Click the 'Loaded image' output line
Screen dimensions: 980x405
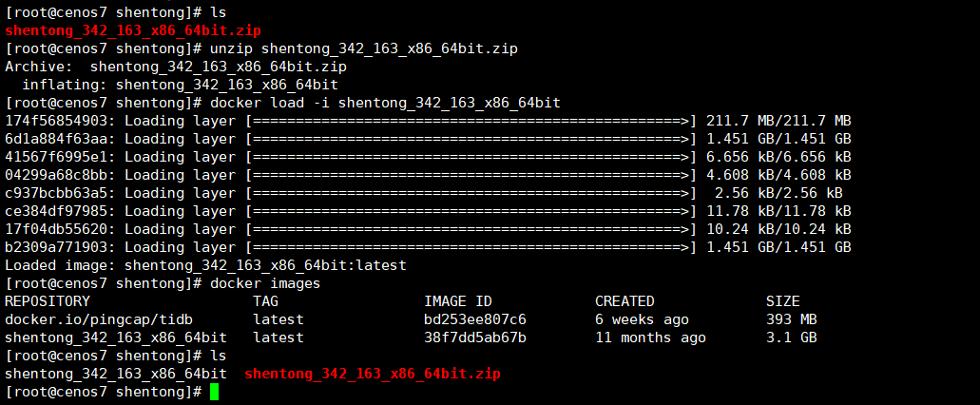point(205,265)
